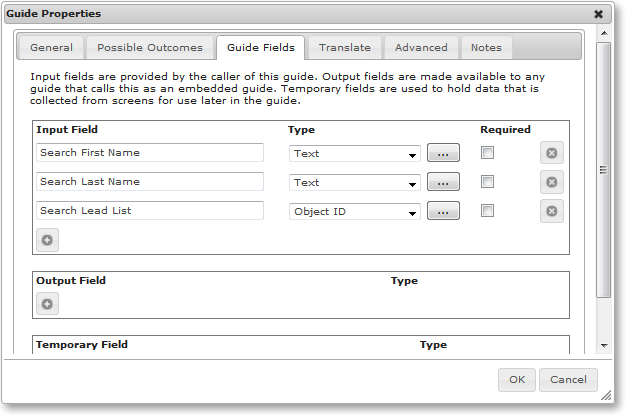Image resolution: width=626 pixels, height=415 pixels.
Task: Click the Output Field heading
Action: pos(71,280)
